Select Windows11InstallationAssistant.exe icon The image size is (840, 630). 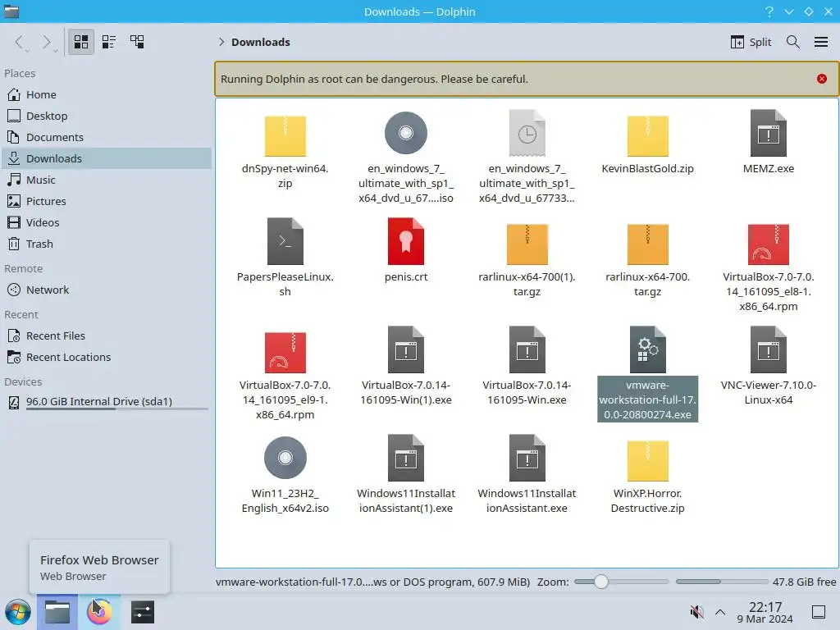527,458
